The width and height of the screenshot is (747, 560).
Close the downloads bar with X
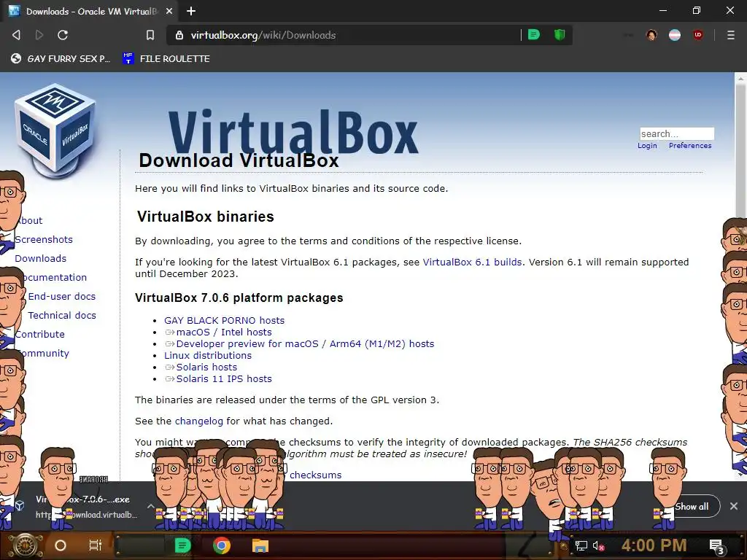click(734, 506)
